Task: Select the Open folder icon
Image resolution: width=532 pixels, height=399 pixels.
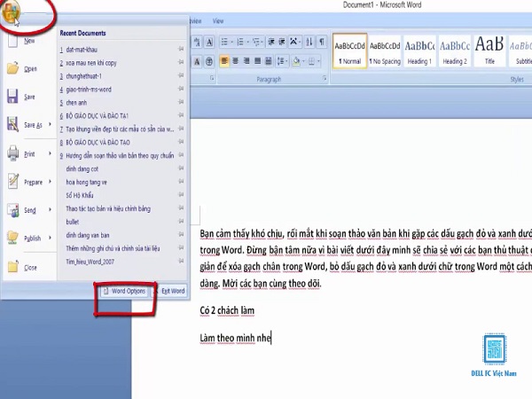Action: pyautogui.click(x=12, y=68)
